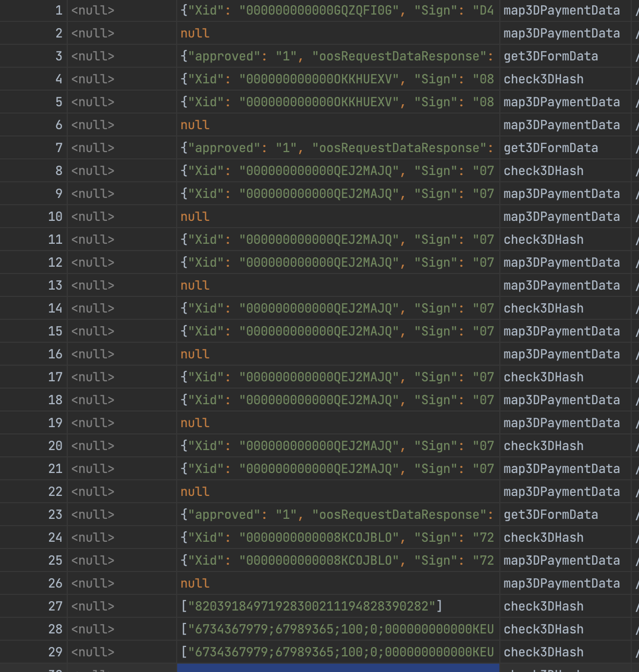The image size is (639, 672).
Task: Select the orange null value in row 13
Action: (x=195, y=285)
